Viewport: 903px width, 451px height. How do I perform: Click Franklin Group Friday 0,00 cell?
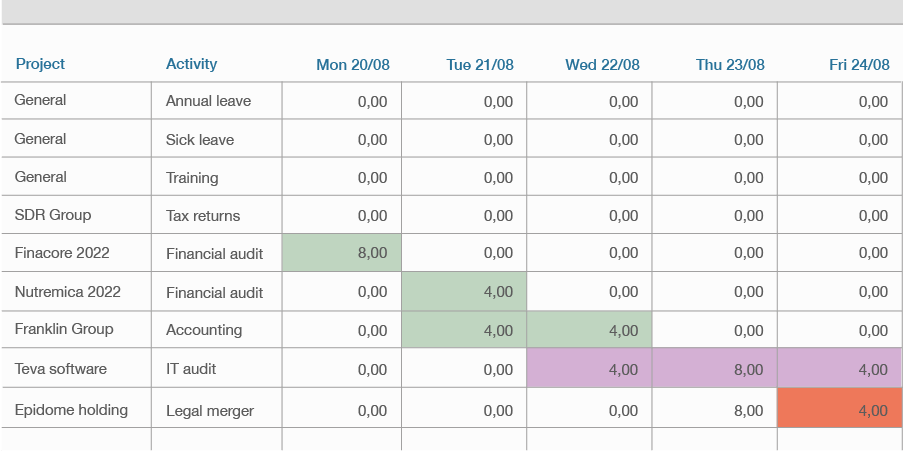(840, 329)
